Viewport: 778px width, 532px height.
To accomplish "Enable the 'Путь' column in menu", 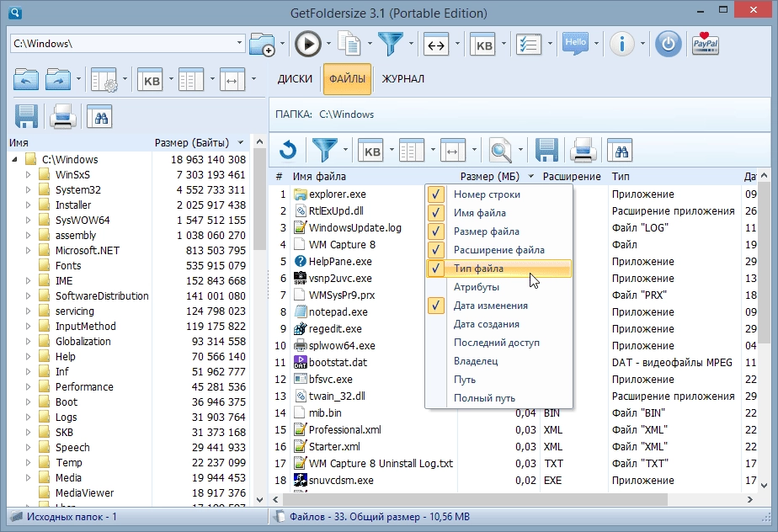I will coord(498,380).
